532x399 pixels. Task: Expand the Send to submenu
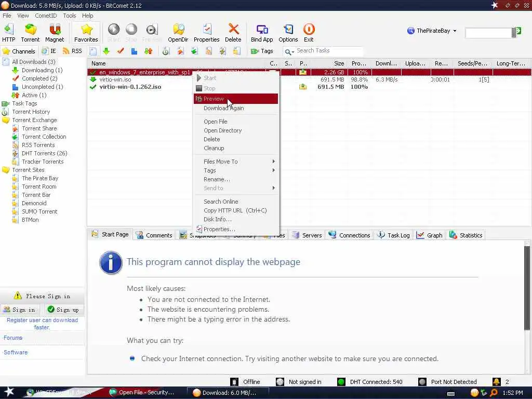click(236, 188)
